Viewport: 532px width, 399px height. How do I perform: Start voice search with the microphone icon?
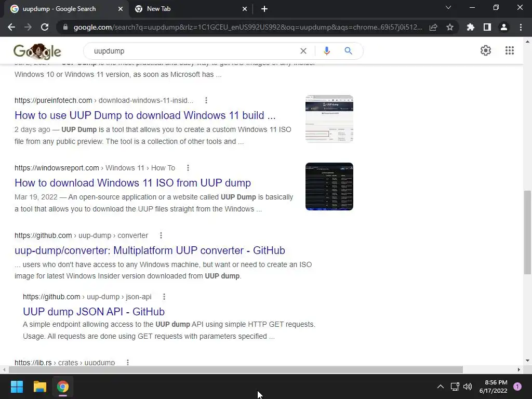tap(326, 51)
